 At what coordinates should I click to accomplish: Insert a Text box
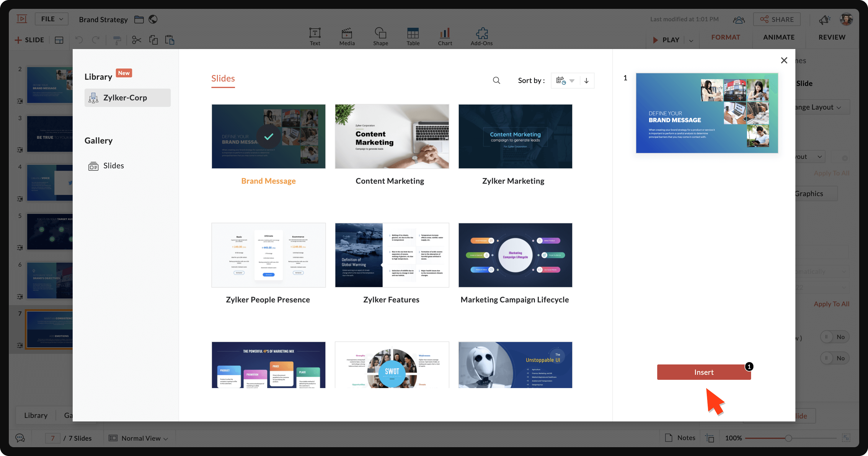315,36
